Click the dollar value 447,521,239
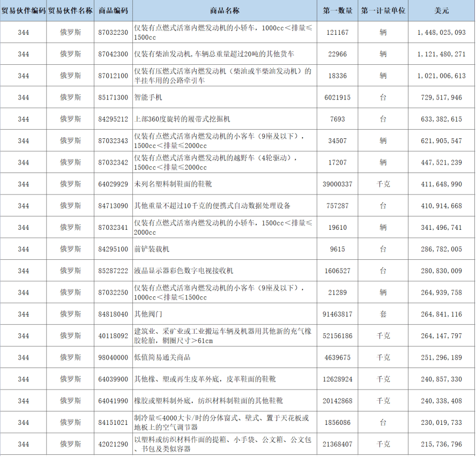Image resolution: width=476 pixels, height=457 pixels. [x=441, y=163]
